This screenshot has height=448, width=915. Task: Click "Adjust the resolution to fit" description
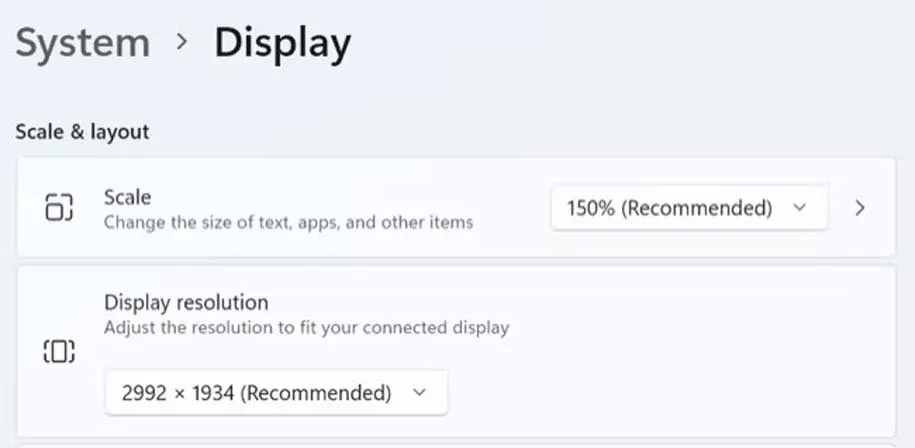pos(306,327)
